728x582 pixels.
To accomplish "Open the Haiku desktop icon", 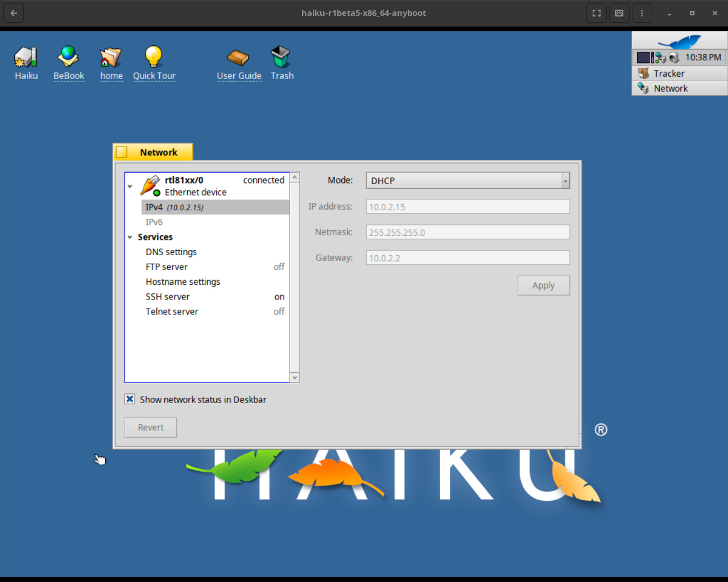I will (26, 56).
